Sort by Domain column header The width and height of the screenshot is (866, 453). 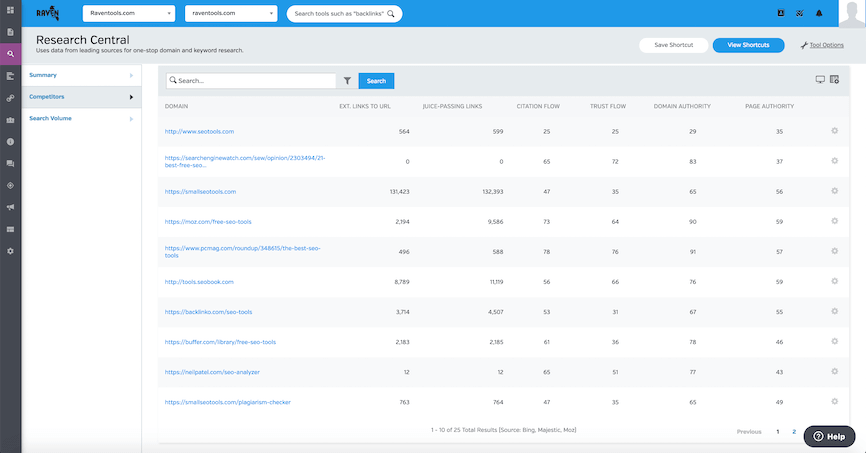pyautogui.click(x=176, y=106)
